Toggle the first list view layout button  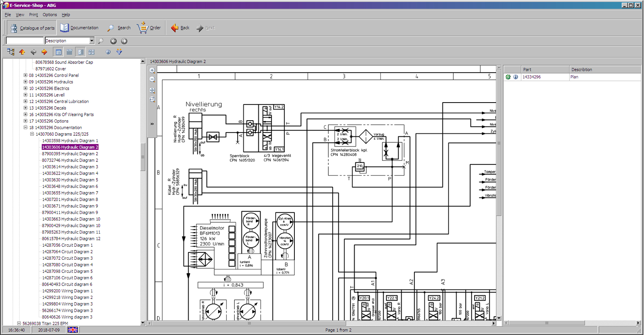tap(58, 52)
